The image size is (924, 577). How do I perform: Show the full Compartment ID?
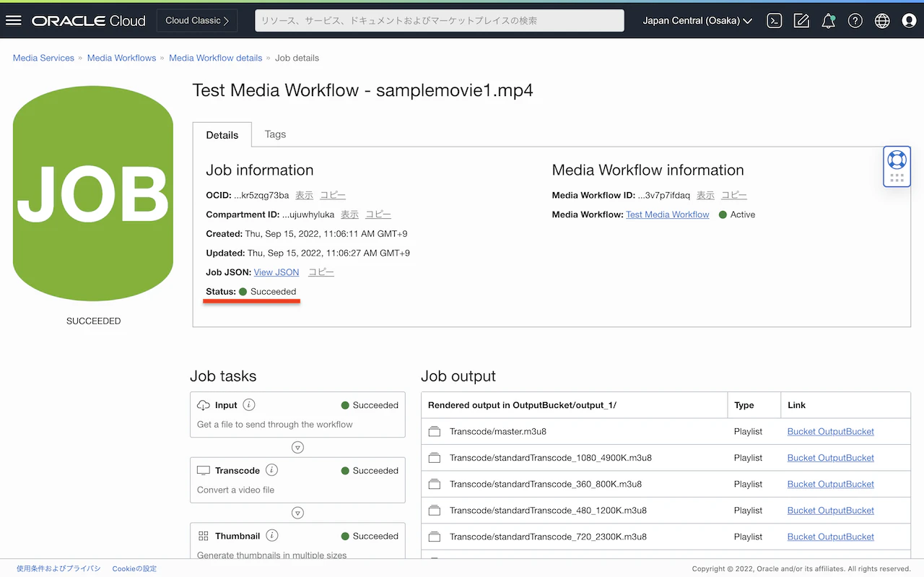tap(349, 214)
